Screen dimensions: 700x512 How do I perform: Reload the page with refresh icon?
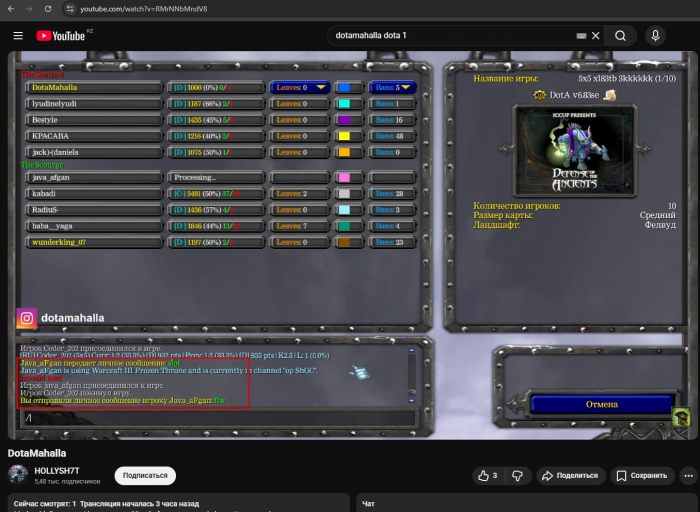click(48, 9)
